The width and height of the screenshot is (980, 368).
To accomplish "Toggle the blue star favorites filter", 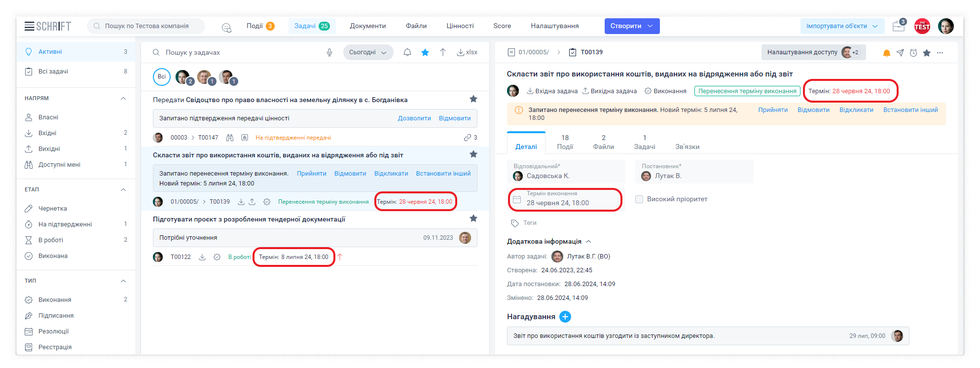I will click(x=425, y=52).
